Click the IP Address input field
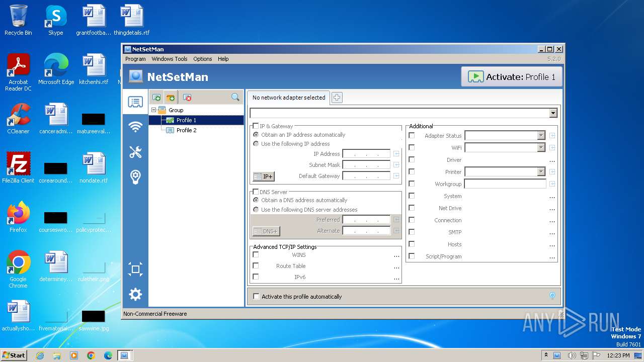The height and width of the screenshot is (362, 644). 366,154
